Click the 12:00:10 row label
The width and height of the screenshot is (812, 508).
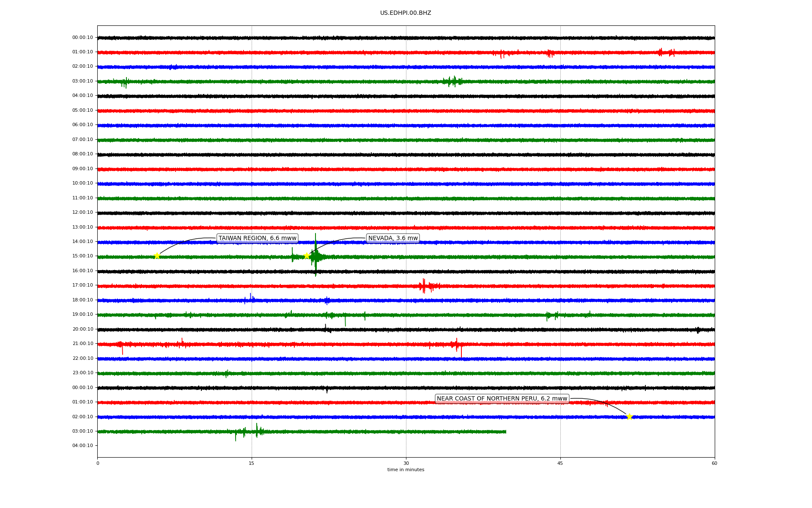point(82,213)
